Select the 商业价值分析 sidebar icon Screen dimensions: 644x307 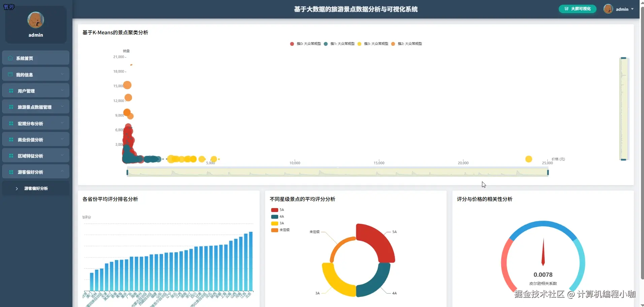(11, 139)
